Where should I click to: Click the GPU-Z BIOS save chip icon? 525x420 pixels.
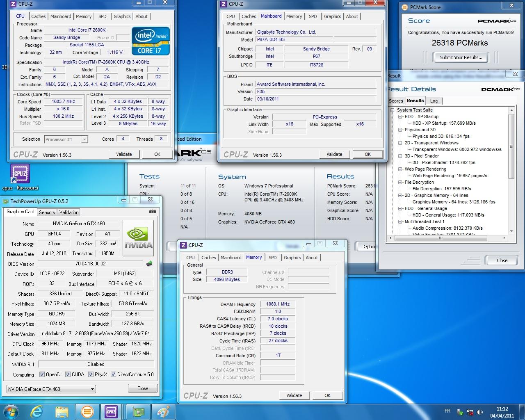pyautogui.click(x=149, y=264)
